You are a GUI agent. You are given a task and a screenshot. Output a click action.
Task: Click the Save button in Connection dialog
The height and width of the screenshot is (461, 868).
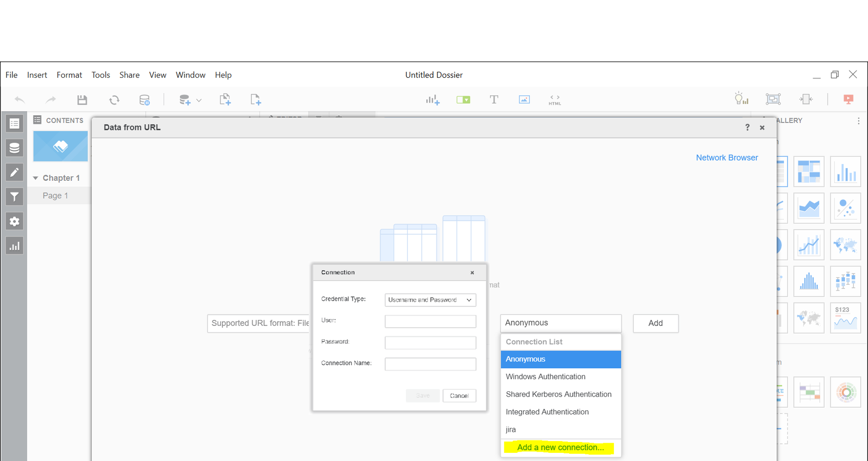pos(423,396)
